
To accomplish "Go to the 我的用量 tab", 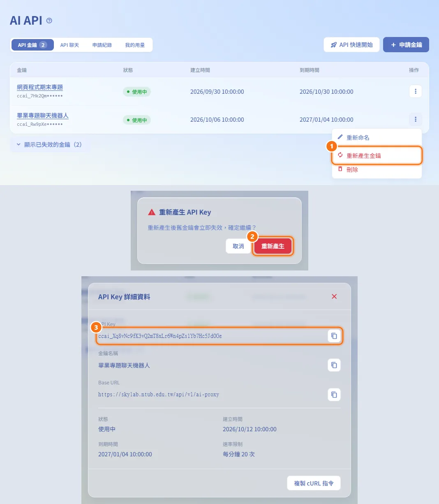I will (135, 45).
